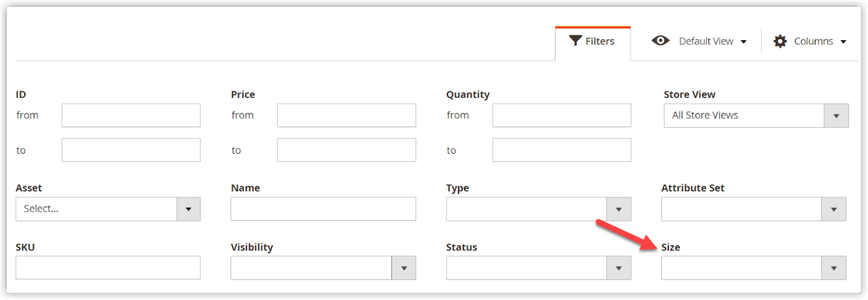Click the Name text field
Image resolution: width=868 pixels, height=300 pixels.
[x=323, y=209]
